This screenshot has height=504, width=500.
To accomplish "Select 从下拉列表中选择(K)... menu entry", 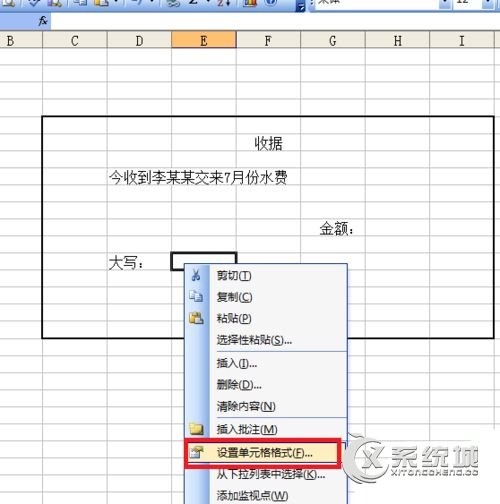I will pos(265,474).
